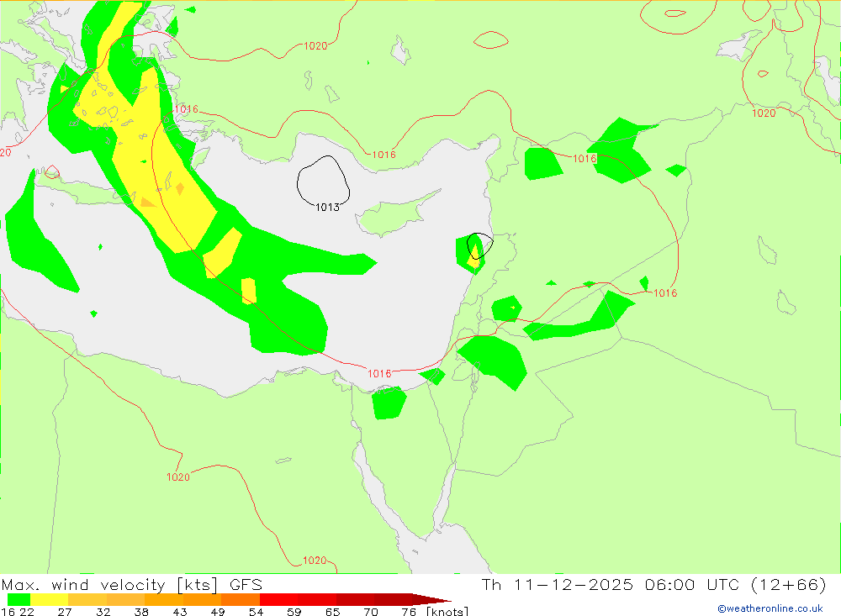Click the '1016' isobar label on the Egyptian coast

click(379, 374)
